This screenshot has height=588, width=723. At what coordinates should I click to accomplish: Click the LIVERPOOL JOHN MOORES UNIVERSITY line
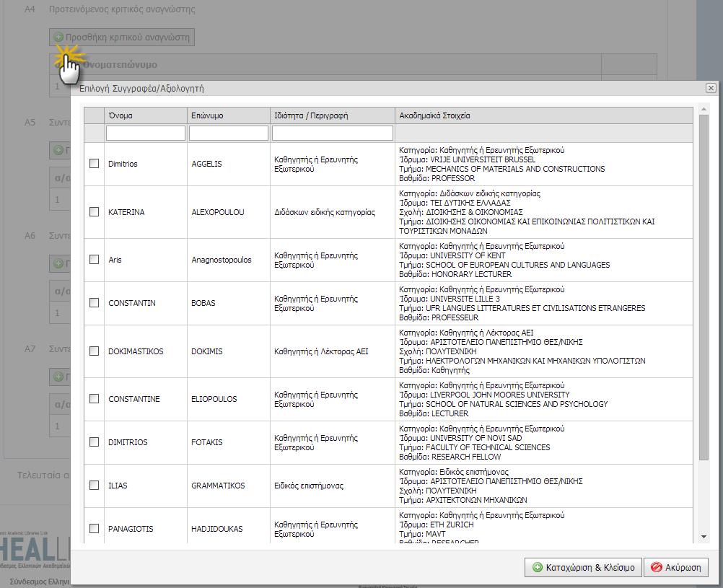pyautogui.click(x=484, y=395)
